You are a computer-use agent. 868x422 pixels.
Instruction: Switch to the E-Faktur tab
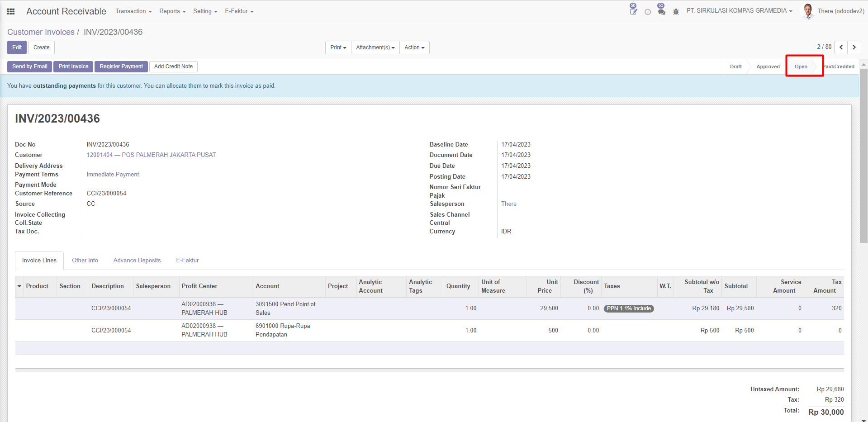pyautogui.click(x=187, y=261)
